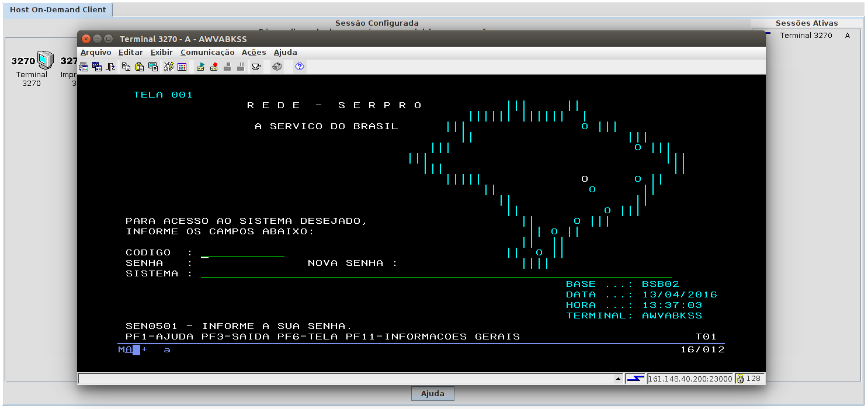Click the SISTEMA input field
This screenshot has width=868, height=409.
[x=436, y=274]
